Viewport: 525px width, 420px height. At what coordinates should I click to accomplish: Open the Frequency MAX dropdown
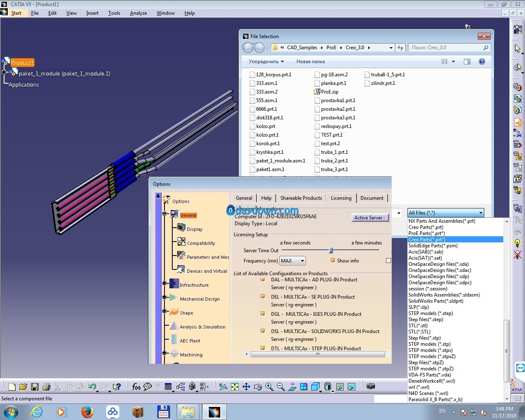click(292, 261)
